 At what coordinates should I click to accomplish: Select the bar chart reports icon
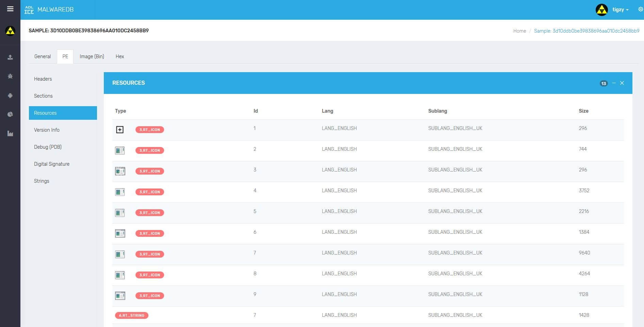10,133
